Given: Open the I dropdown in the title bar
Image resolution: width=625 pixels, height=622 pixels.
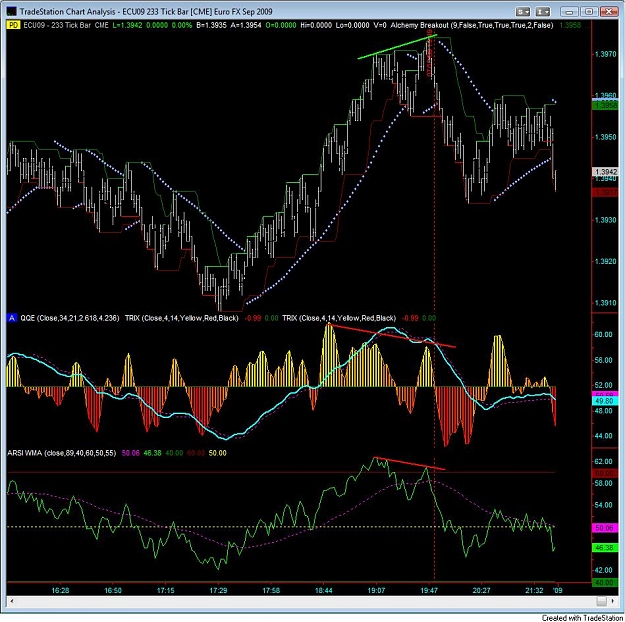Looking at the screenshot, I should [x=543, y=12].
